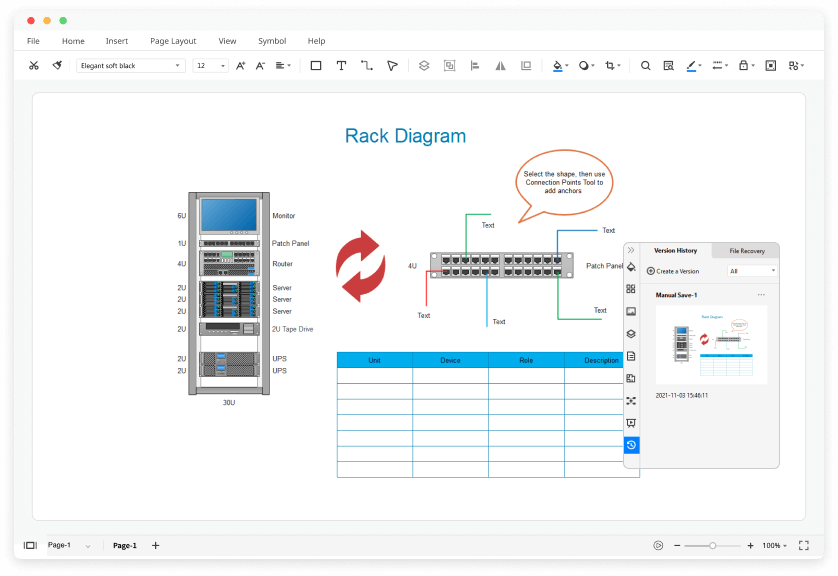Click the Cut scissors icon
Viewport: 838px width, 576px height.
click(33, 64)
